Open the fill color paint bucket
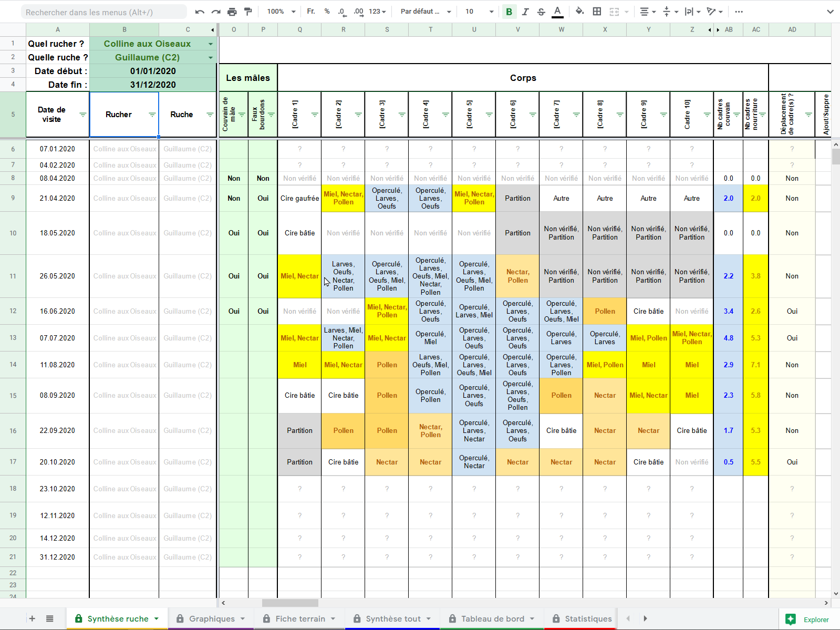Screen dimensions: 840x630 click(x=579, y=12)
